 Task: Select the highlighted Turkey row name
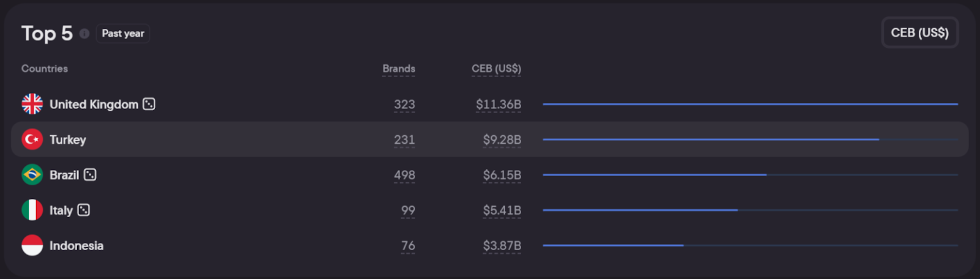coord(68,140)
